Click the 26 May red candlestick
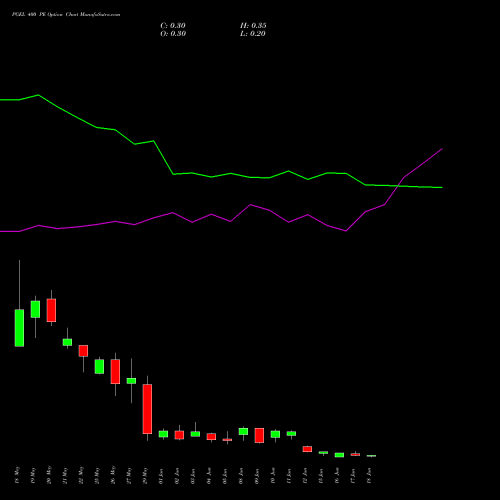This screenshot has width=500, height=500. (115, 372)
